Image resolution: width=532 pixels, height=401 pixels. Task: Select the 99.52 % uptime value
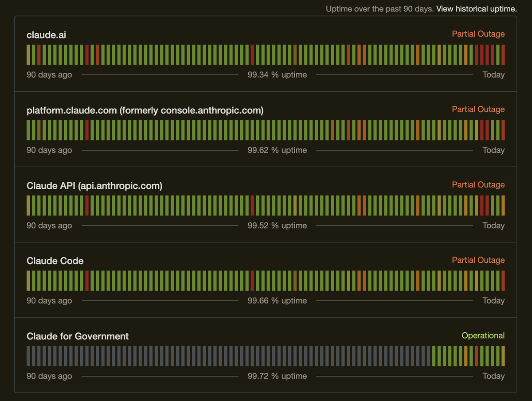(x=277, y=226)
